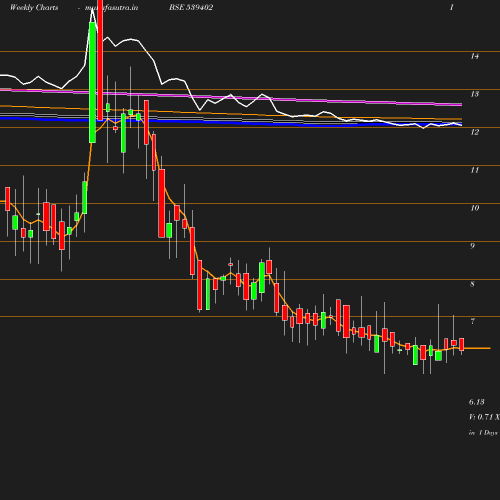
Task: Click the price axis label '13'
Action: (x=475, y=94)
